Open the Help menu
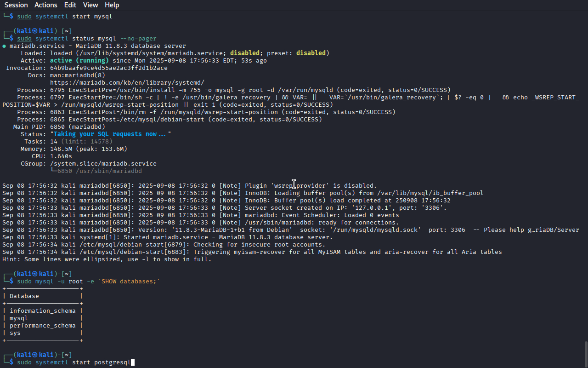The width and height of the screenshot is (588, 368). pyautogui.click(x=112, y=5)
